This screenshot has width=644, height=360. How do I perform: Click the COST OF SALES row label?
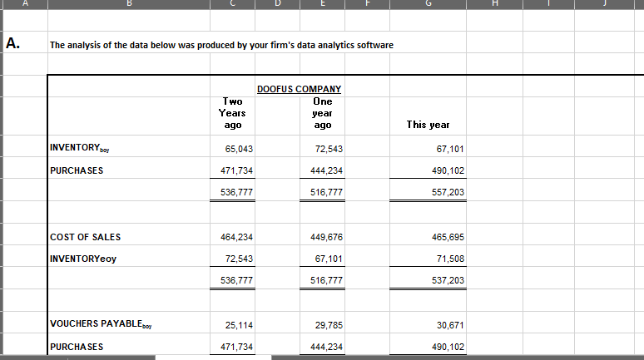pyautogui.click(x=86, y=237)
